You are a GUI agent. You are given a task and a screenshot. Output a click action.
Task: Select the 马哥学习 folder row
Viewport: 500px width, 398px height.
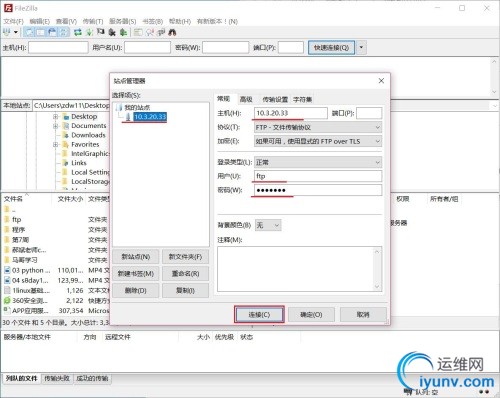point(56,260)
